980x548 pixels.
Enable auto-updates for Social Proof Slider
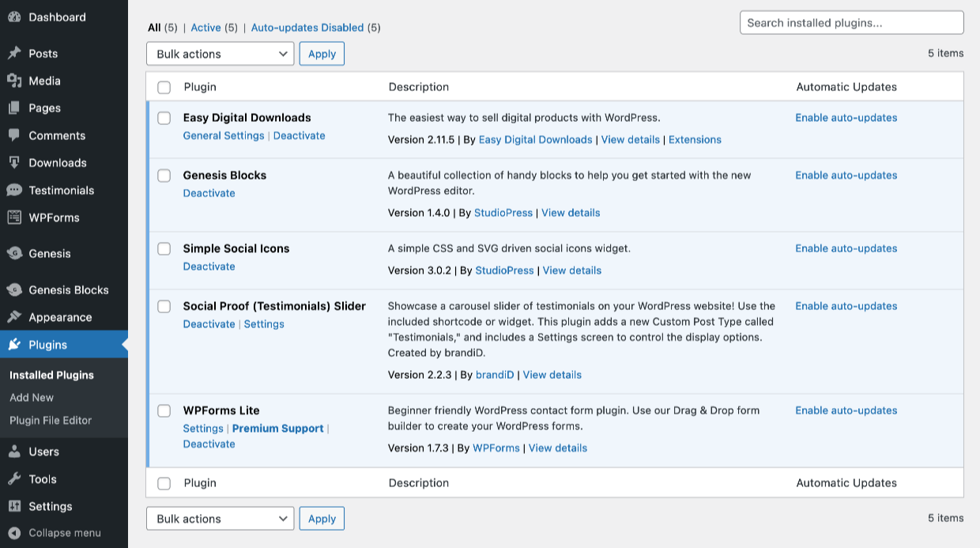click(x=846, y=306)
